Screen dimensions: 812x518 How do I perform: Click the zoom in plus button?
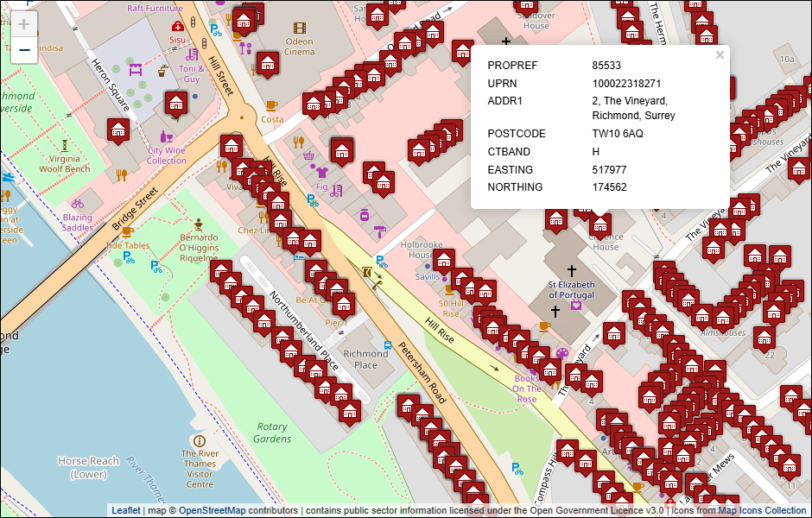coord(24,24)
